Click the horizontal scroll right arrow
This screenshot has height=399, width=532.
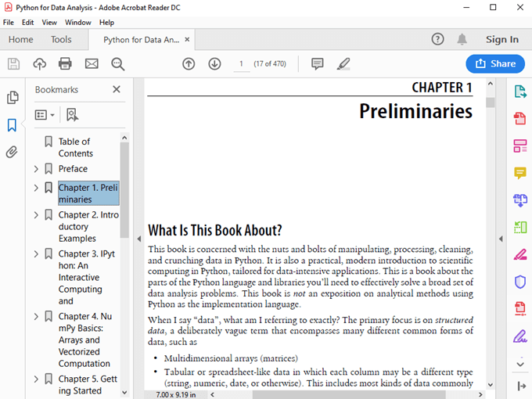click(480, 394)
